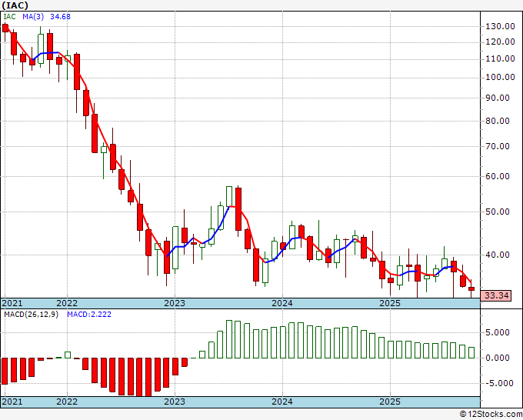523x420 pixels.
Task: Click the 34.68 moving average value
Action: [x=60, y=17]
